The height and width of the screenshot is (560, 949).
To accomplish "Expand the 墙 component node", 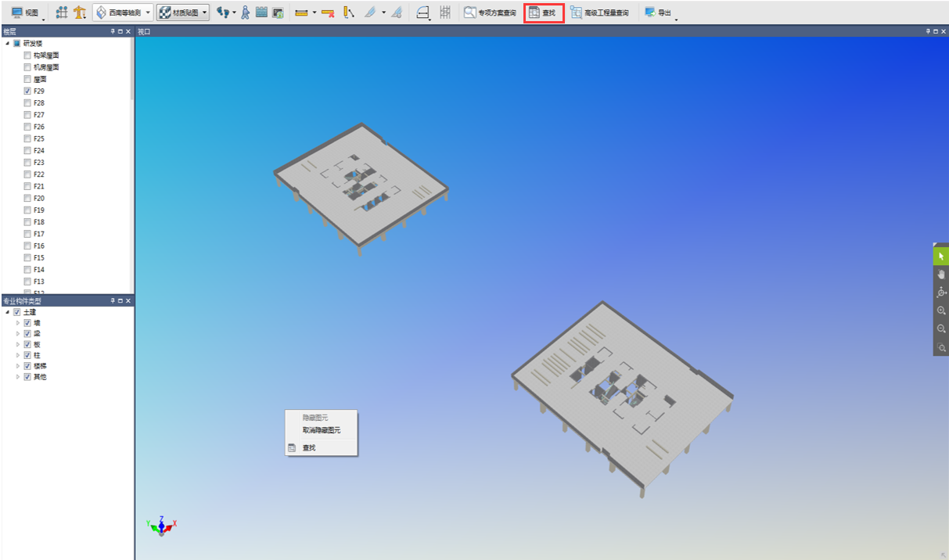I will (18, 323).
